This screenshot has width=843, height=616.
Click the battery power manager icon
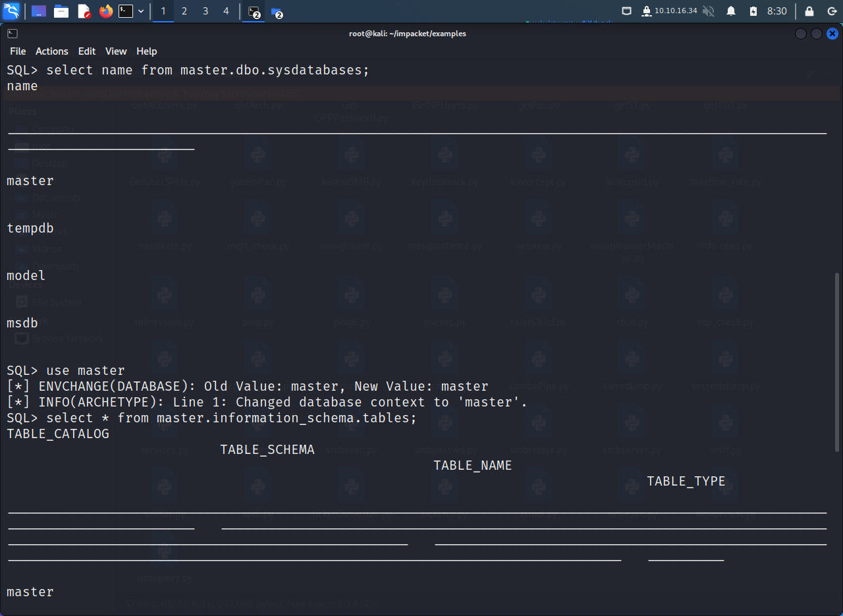(x=753, y=11)
